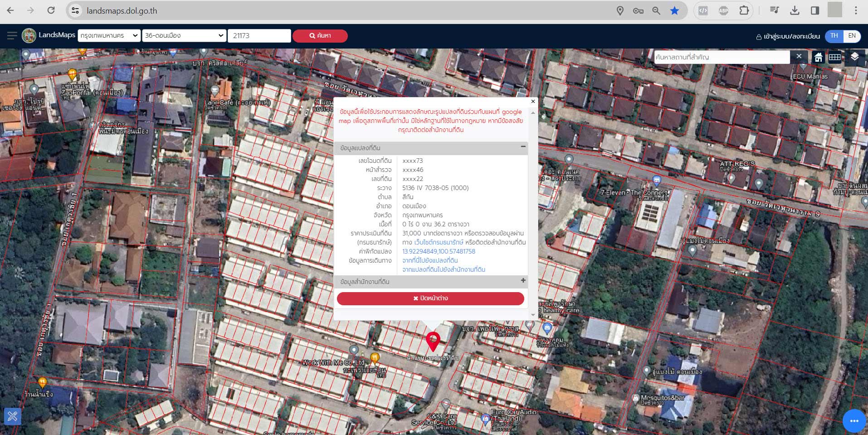Collapse the ข้อมูลแปลงที่ดิน section
This screenshot has height=435, width=868.
click(523, 147)
